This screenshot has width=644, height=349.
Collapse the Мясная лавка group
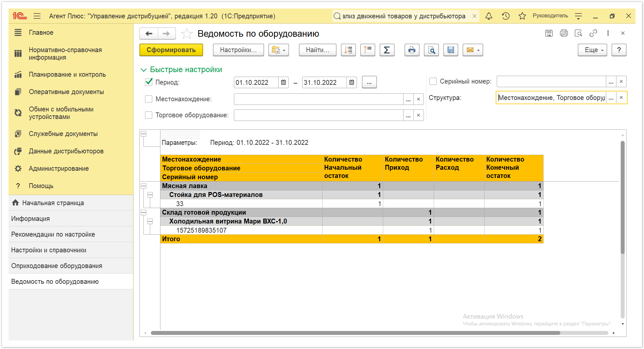[x=143, y=186]
